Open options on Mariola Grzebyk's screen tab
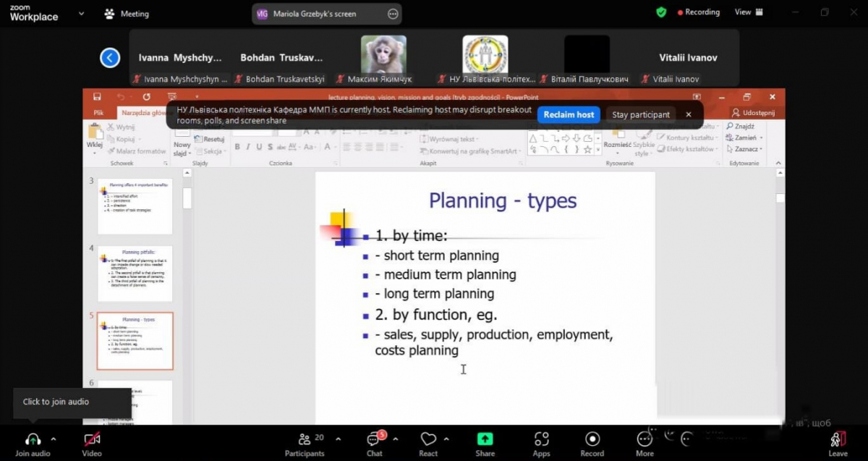Screen dimensions: 868x461 pyautogui.click(x=393, y=14)
